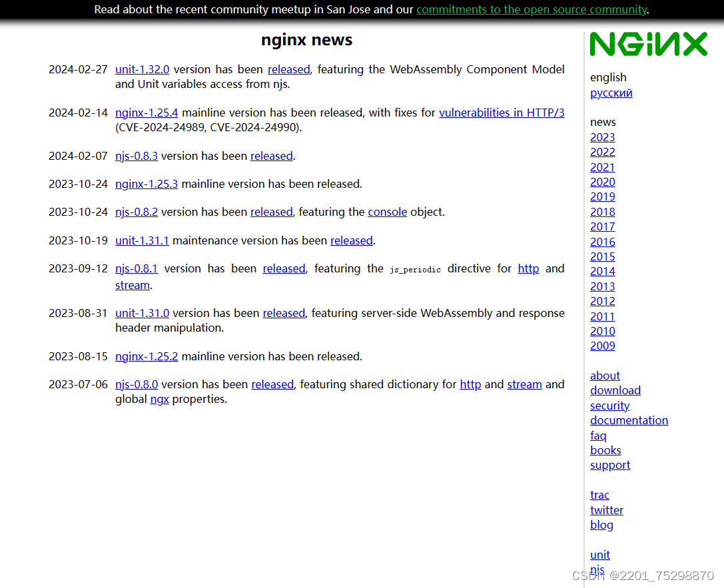
Task: Open the unit-1.31.0 link
Action: [x=143, y=313]
